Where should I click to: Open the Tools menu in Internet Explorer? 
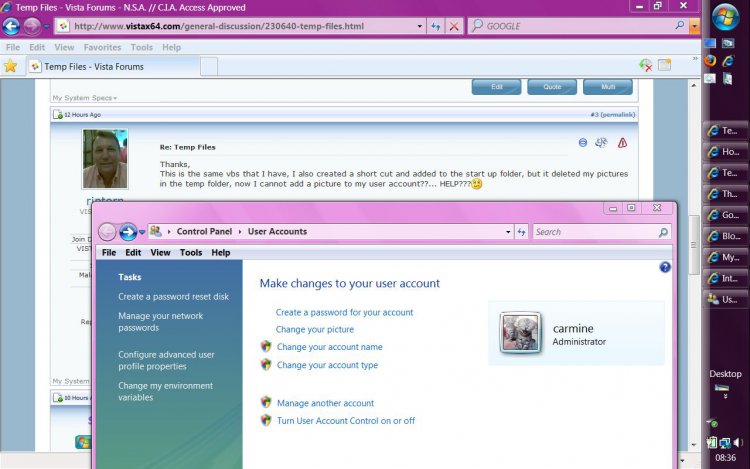(x=142, y=47)
